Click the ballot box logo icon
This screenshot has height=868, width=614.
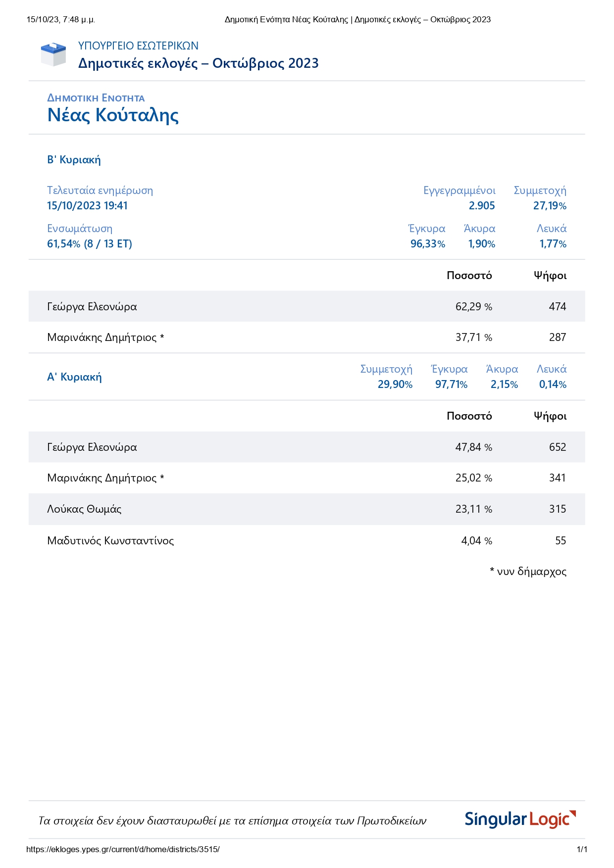(53, 54)
